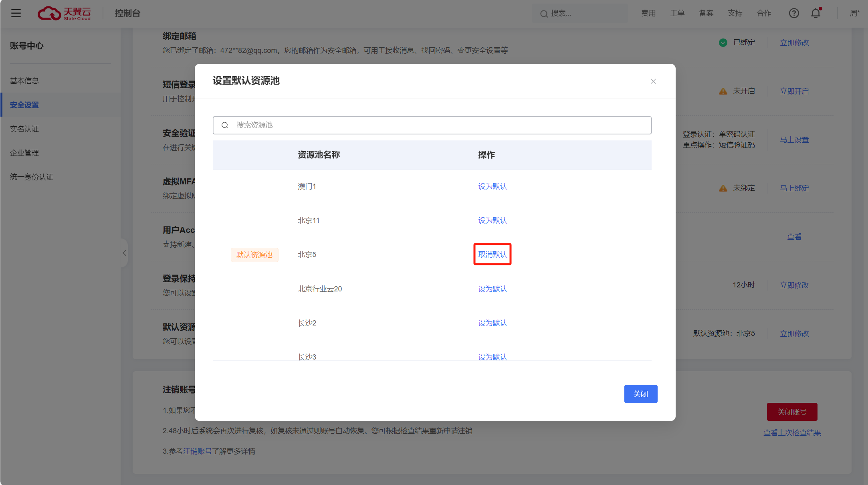This screenshot has width=868, height=485.
Task: Click the 北京11 pool name
Action: [309, 220]
